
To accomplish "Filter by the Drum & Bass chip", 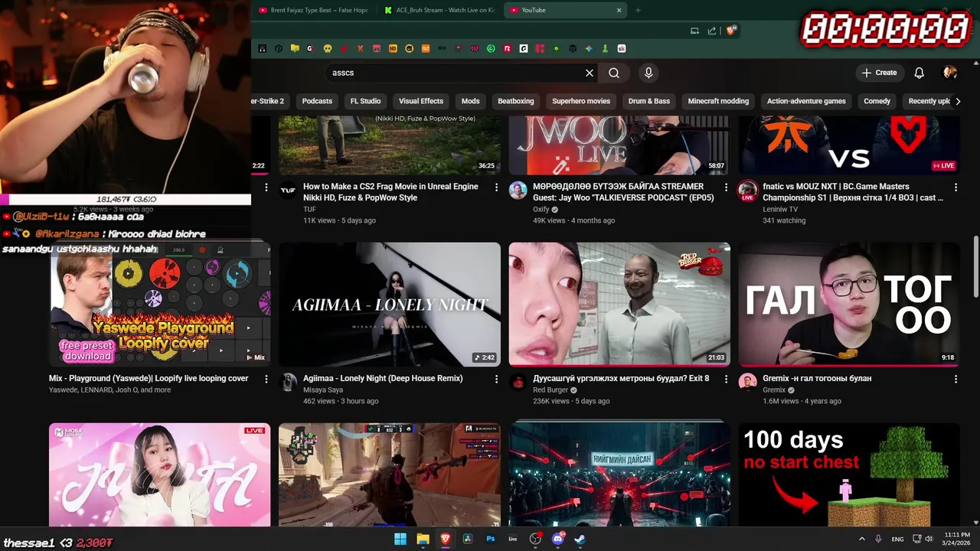I will 649,101.
